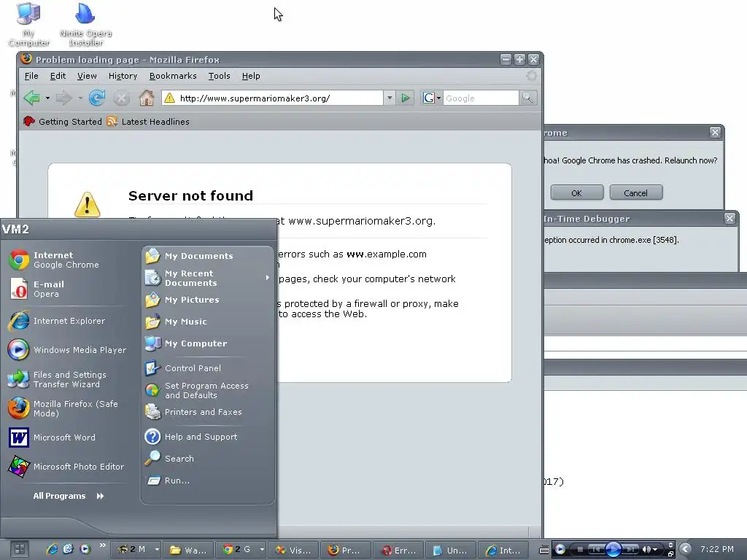Screen dimensions: 747x560
Task: Expand All Programs list
Action: point(68,496)
